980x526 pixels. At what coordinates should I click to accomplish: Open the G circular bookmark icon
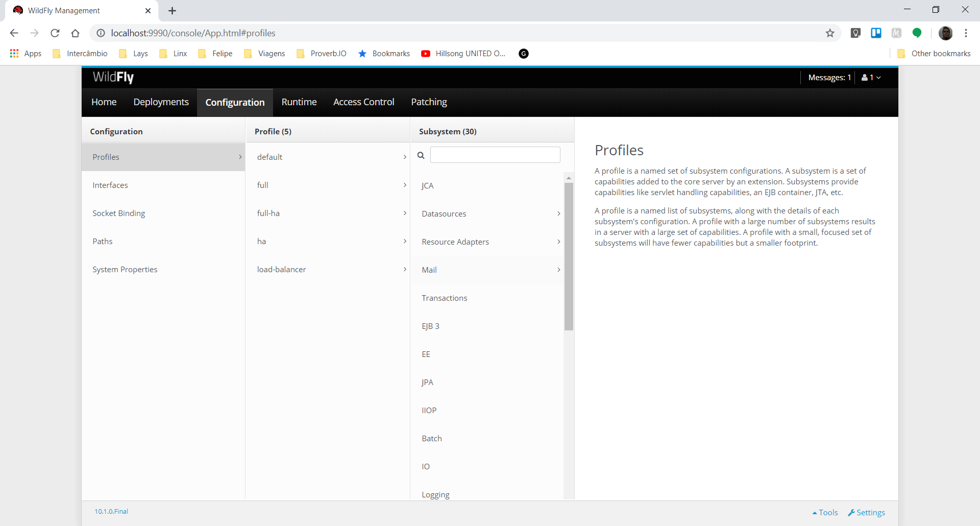(524, 54)
